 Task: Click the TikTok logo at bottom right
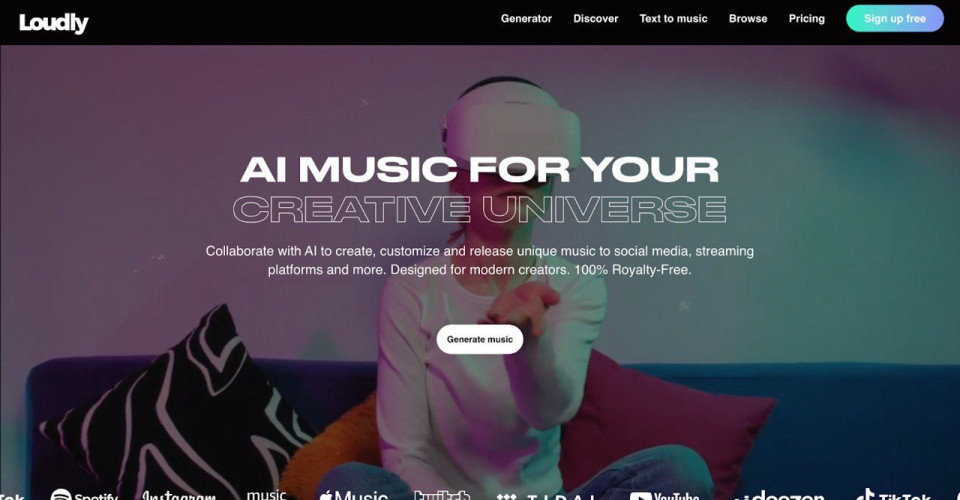pyautogui.click(x=893, y=495)
